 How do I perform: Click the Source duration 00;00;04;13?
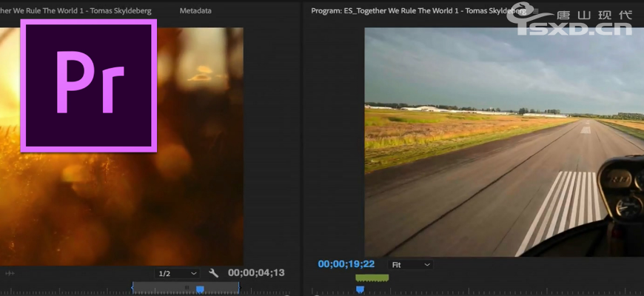coord(256,272)
